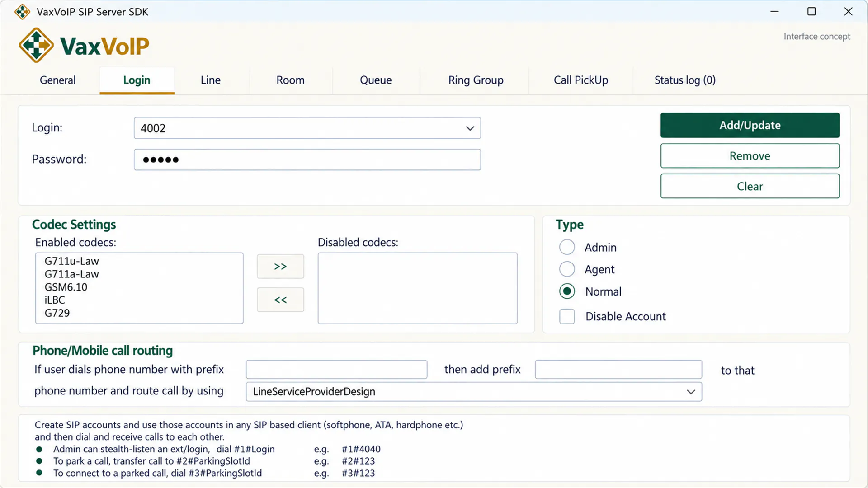Screen dimensions: 868x488
Task: Click the example code #3#123
Action: (x=358, y=473)
